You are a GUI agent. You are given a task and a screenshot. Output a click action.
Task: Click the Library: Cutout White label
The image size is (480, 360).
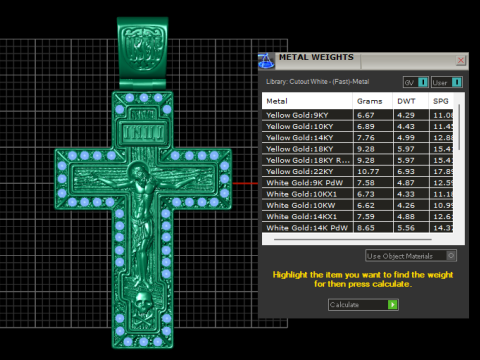(x=317, y=82)
